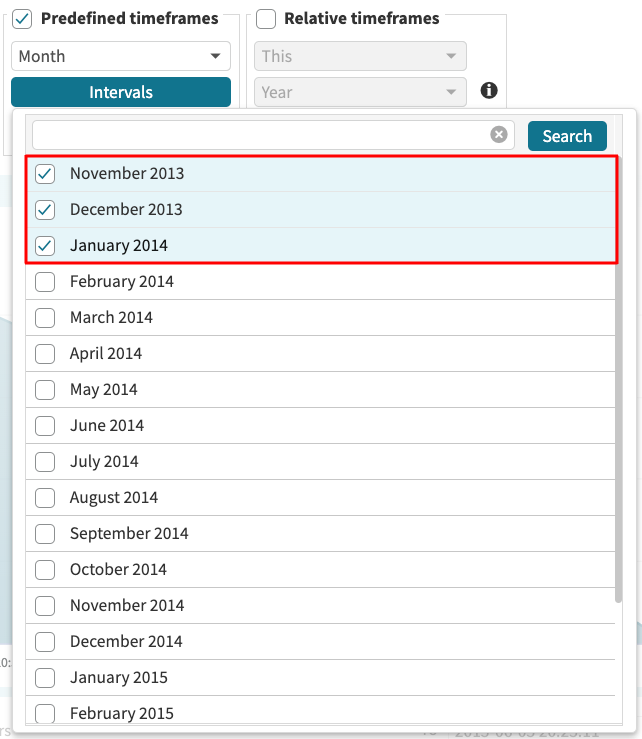Image resolution: width=642 pixels, height=739 pixels.
Task: Uncheck December 2013 interval
Action: pyautogui.click(x=45, y=210)
